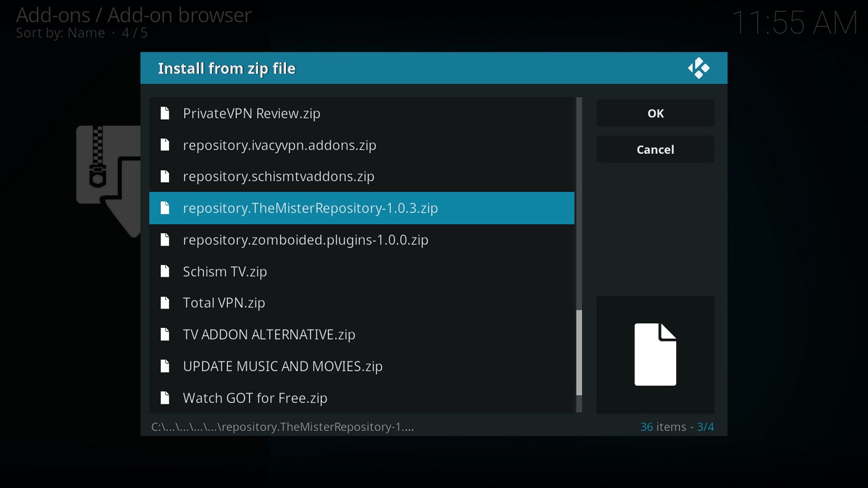
Task: Pick UPDATE MUSIC AND MOVIES.zip
Action: pos(362,366)
